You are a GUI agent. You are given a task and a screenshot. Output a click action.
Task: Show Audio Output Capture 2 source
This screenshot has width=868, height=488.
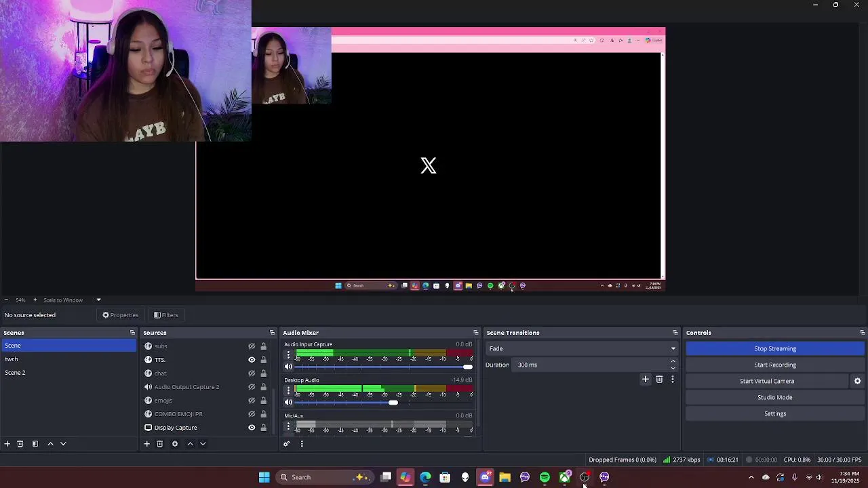pos(252,387)
